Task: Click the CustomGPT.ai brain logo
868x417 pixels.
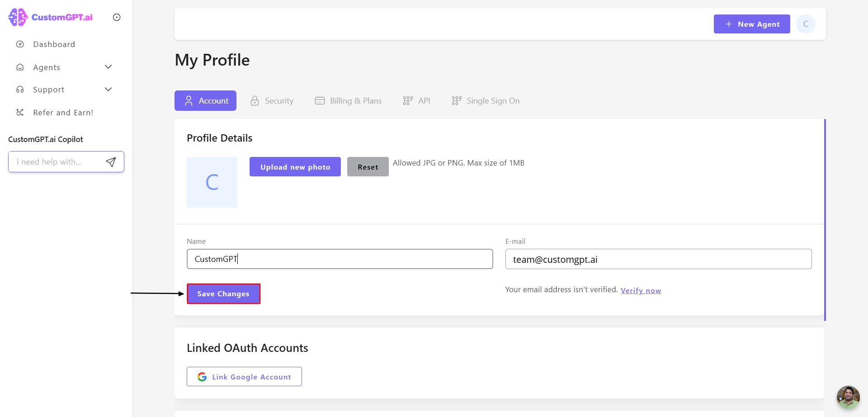Action: coord(18,17)
